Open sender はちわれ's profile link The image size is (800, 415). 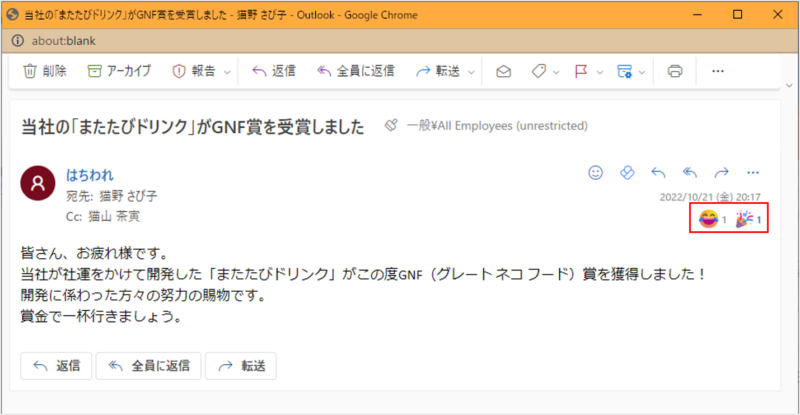88,174
